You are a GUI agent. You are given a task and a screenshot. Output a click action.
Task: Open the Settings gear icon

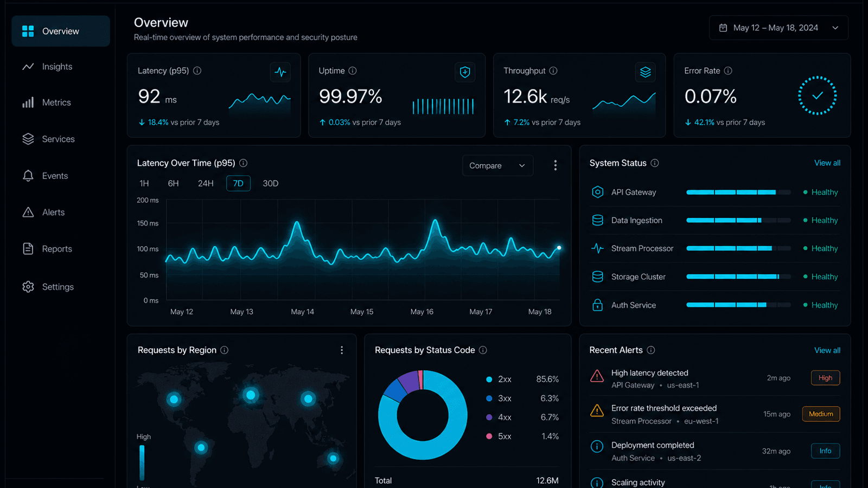[x=28, y=287]
